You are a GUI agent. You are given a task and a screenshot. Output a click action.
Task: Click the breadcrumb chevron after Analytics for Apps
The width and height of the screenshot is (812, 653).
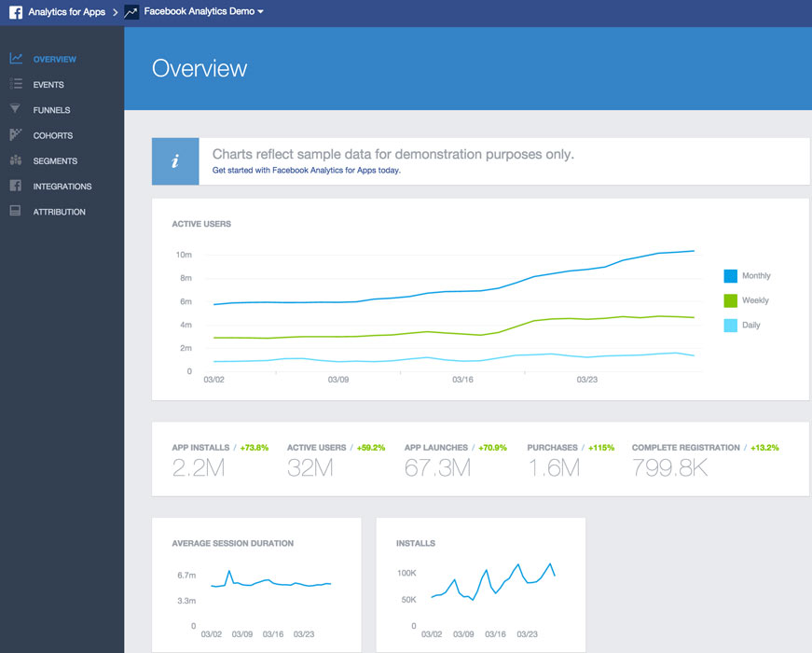click(115, 12)
